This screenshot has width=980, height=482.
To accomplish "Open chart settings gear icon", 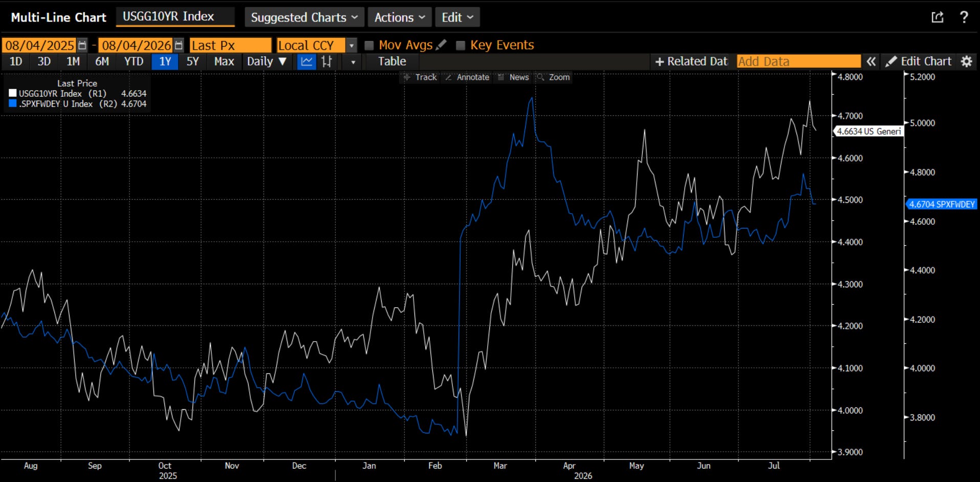I will (x=966, y=61).
